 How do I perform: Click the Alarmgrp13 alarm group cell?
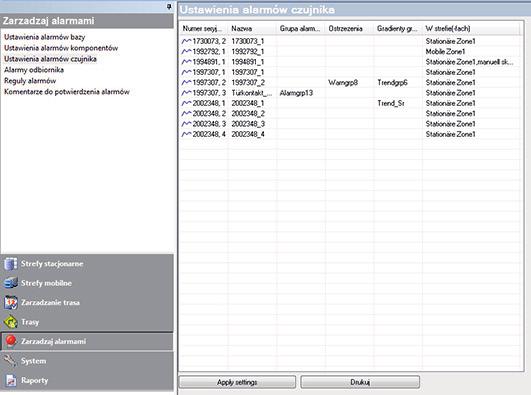(296, 93)
